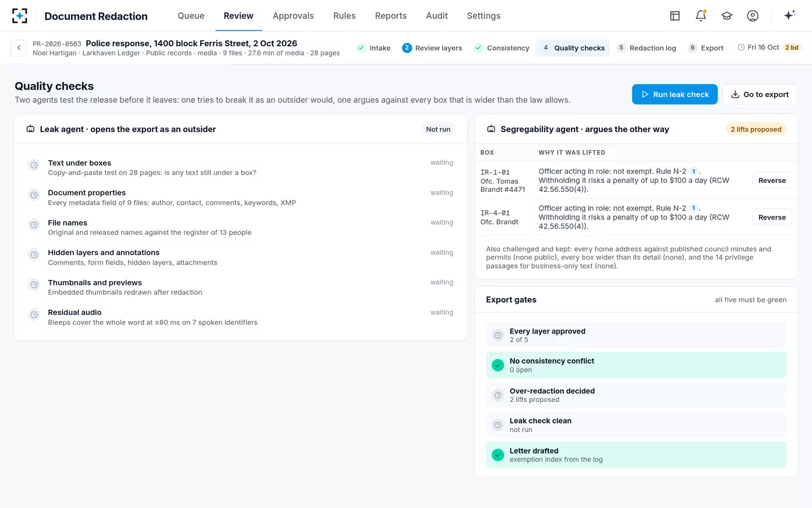Click the clock icon beside Document properties

pos(34,195)
